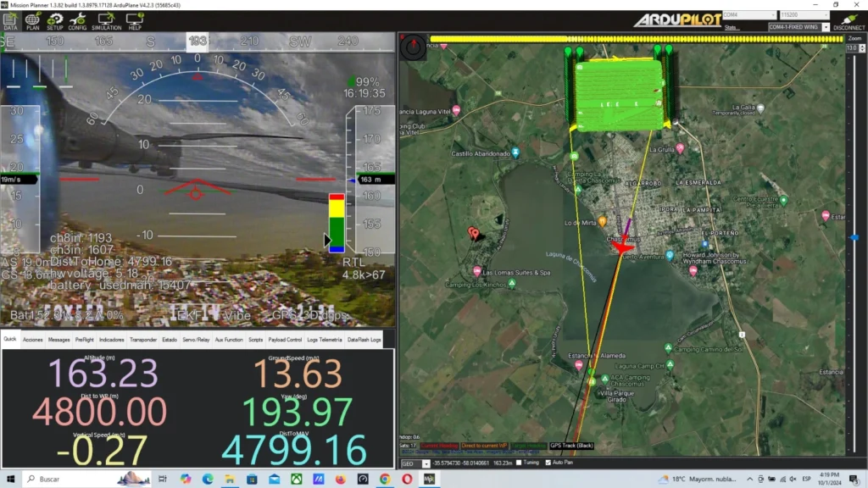Click the Stats... link

tap(732, 27)
